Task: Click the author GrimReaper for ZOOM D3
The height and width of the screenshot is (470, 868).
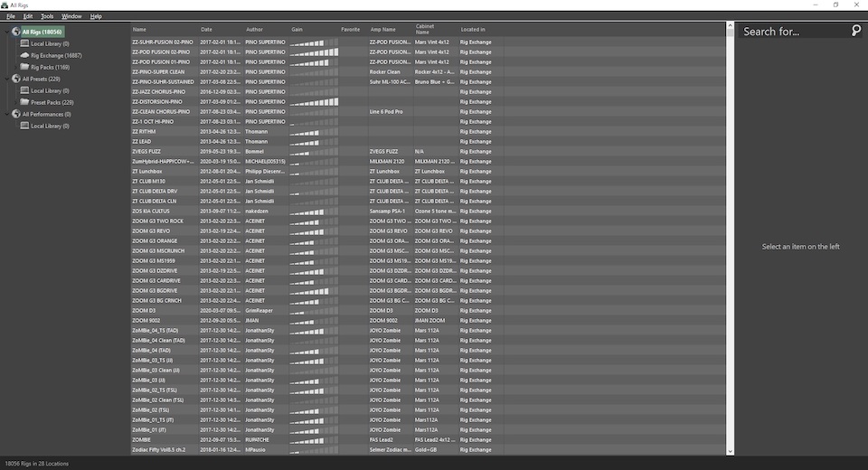Action: [259, 311]
